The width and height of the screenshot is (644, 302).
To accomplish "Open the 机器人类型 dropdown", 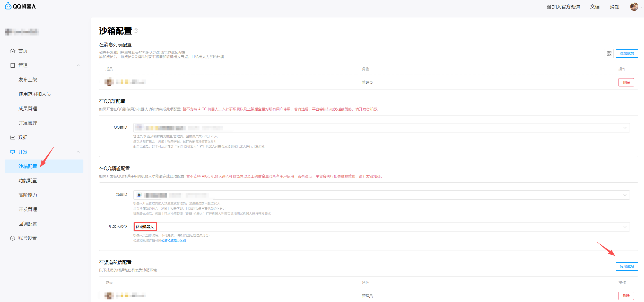I will (625, 227).
